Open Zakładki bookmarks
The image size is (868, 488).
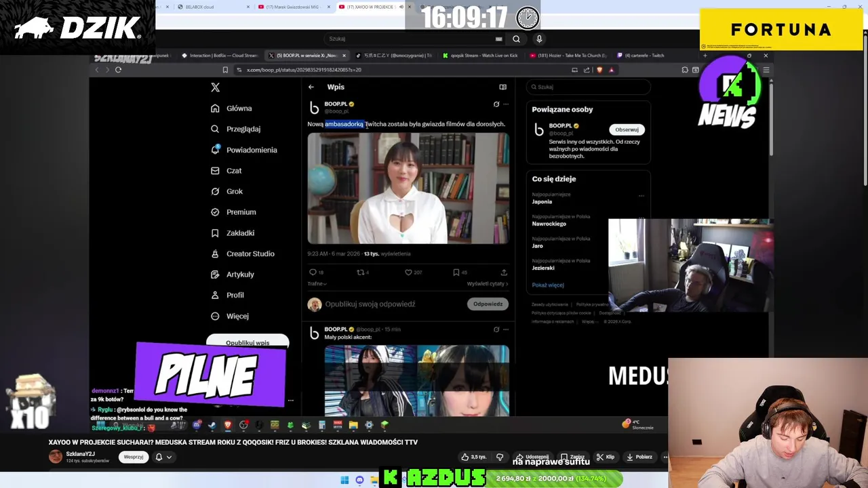click(233, 233)
